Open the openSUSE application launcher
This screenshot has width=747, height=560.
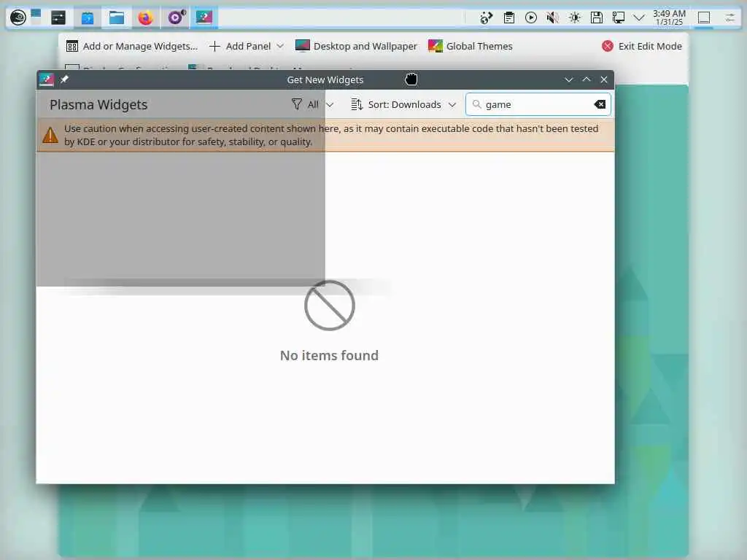pos(18,18)
